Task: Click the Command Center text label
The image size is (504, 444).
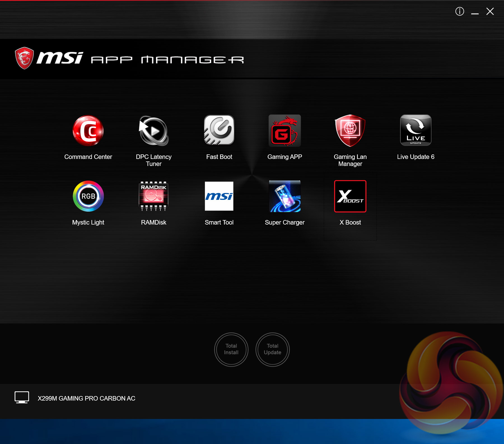Action: tap(88, 157)
